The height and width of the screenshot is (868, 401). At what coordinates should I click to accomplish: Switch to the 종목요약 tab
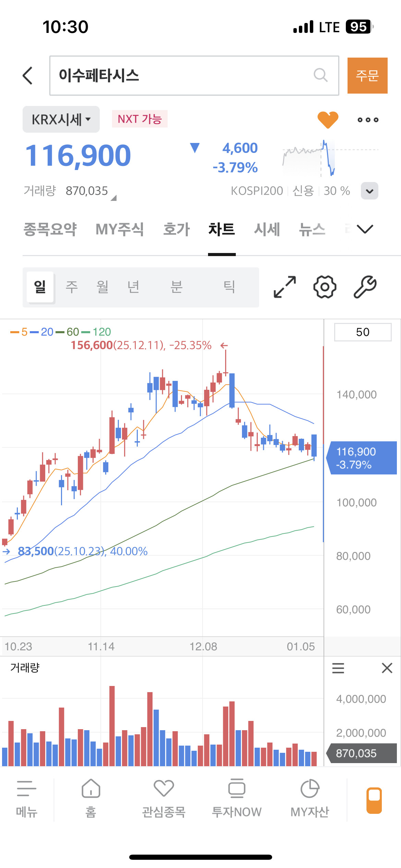tap(50, 229)
